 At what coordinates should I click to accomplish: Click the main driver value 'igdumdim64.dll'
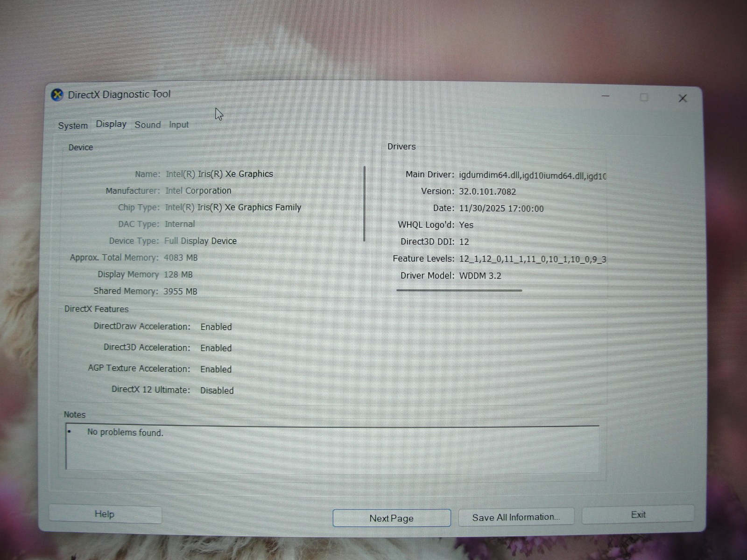tap(488, 175)
